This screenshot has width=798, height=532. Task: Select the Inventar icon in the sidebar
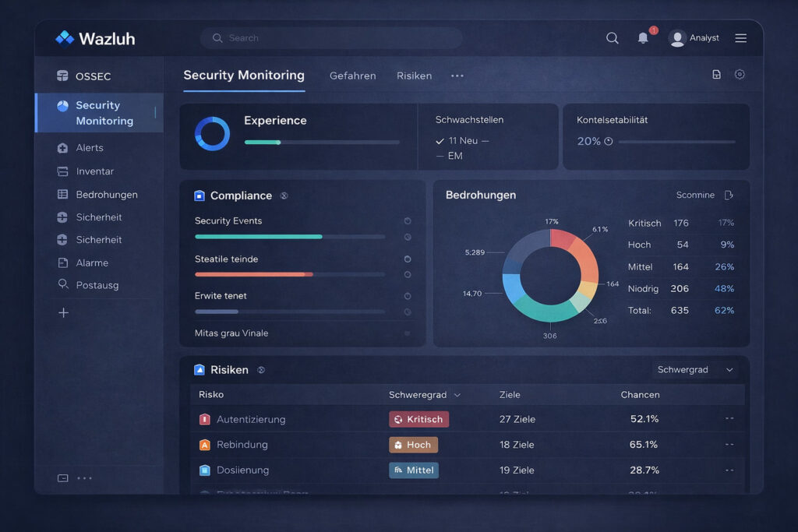click(63, 171)
